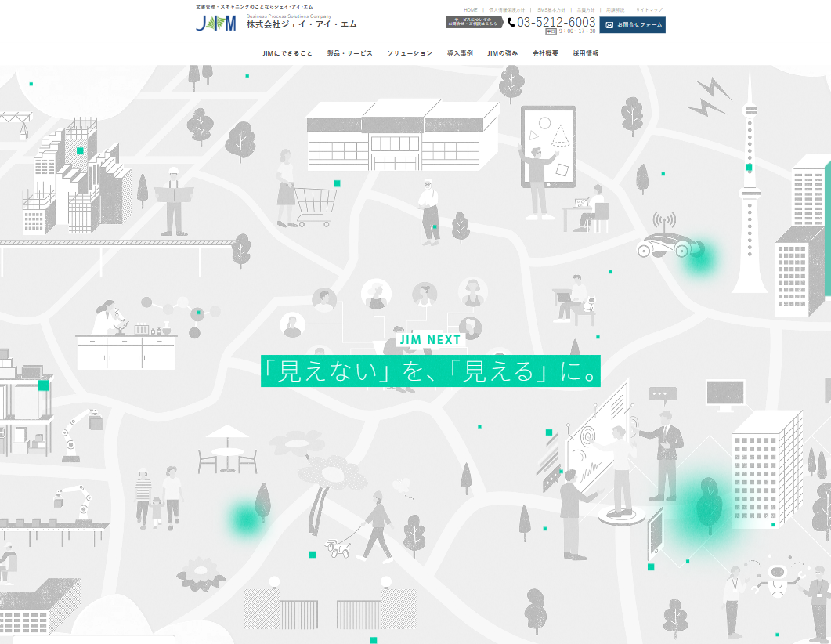Open the 採用情報 recruitment page
Screen dimensions: 831x644
(x=586, y=53)
